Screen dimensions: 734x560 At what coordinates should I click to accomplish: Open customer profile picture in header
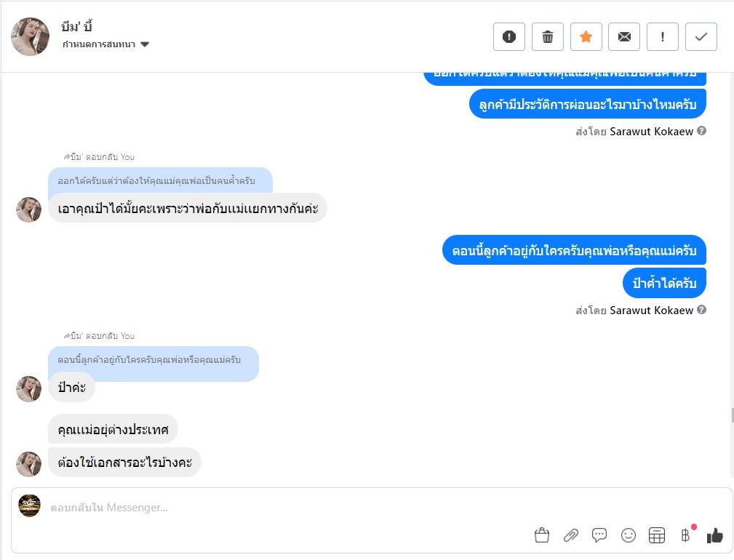coord(30,37)
